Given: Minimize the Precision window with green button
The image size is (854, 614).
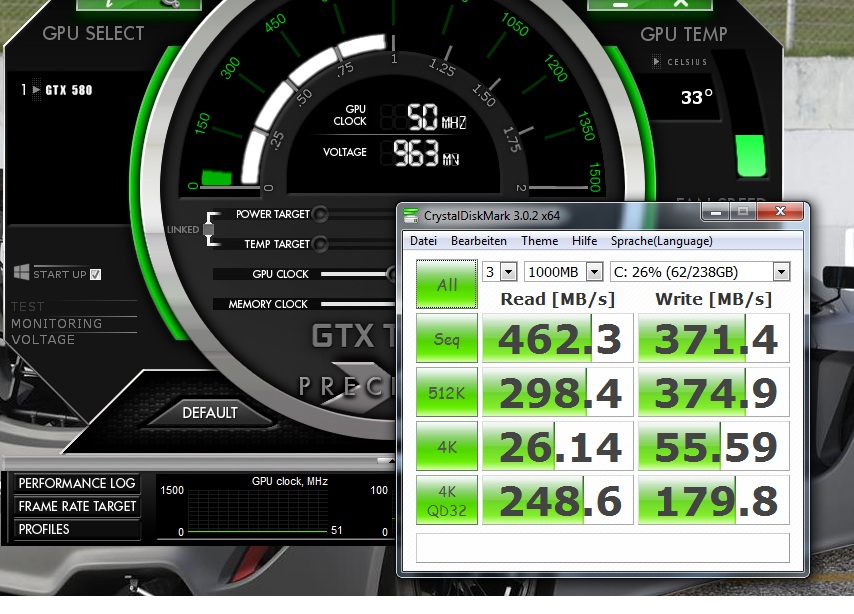Looking at the screenshot, I should tap(620, 3).
